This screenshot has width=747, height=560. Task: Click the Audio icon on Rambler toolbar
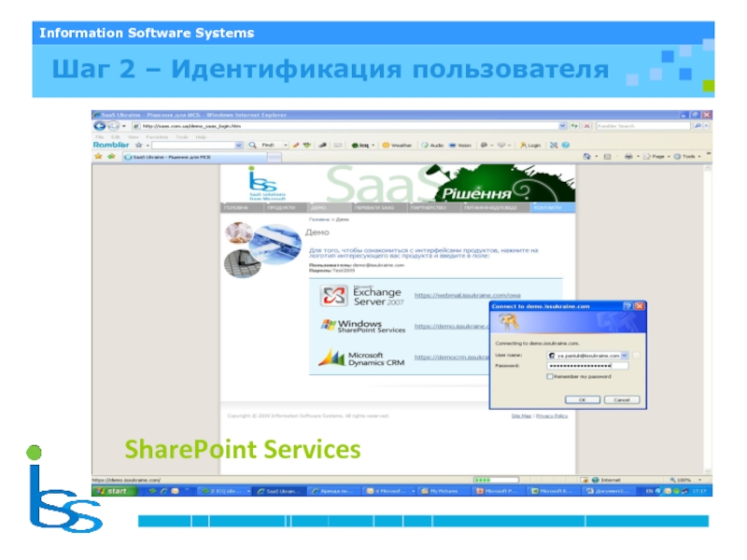[425, 146]
